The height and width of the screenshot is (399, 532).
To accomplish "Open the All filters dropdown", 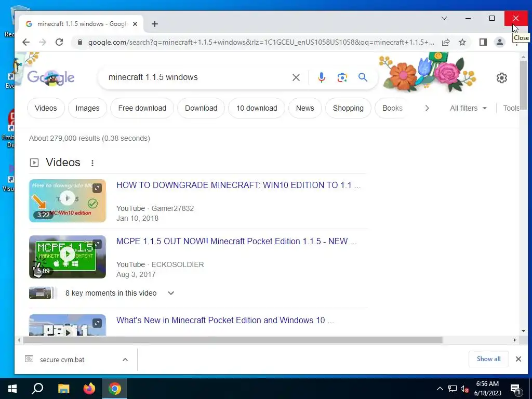I will (x=468, y=108).
